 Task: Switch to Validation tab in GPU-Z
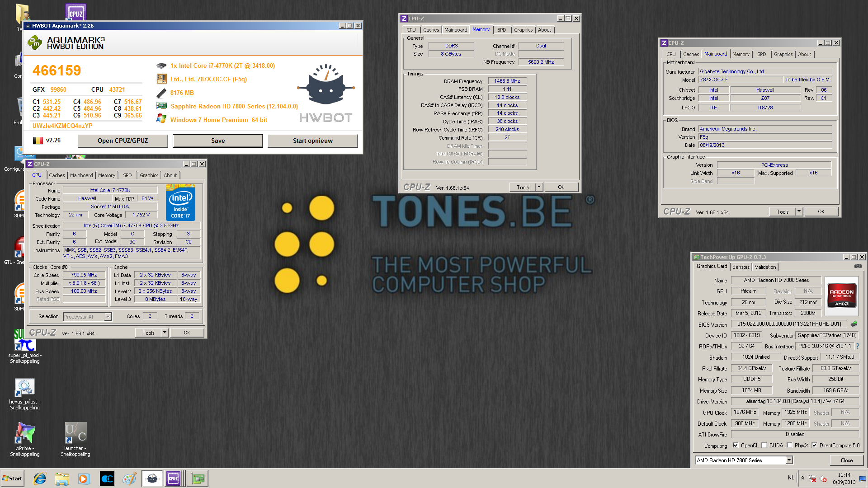tap(765, 267)
